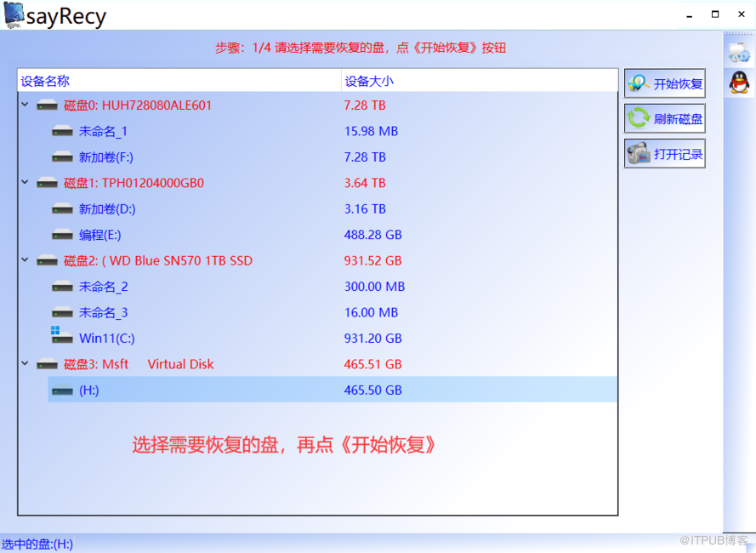Select volume 新加卷(F:)
Viewport: 756px width, 553px height.
click(x=106, y=157)
